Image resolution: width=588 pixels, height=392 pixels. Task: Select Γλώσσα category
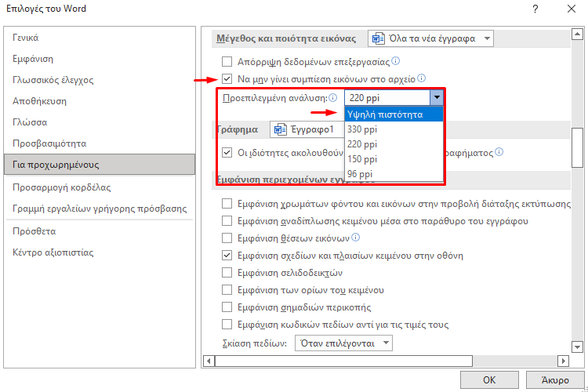click(100, 122)
